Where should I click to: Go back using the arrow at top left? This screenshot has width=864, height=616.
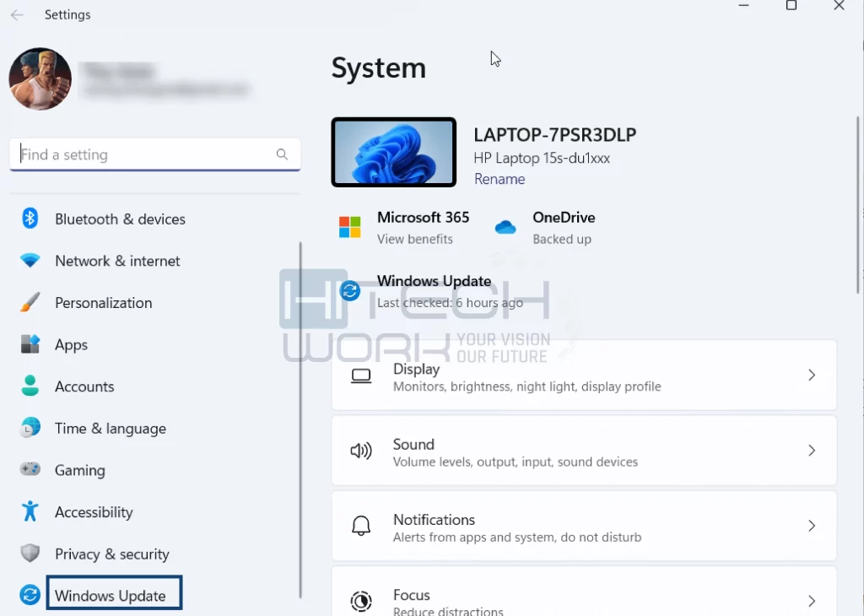pyautogui.click(x=17, y=15)
